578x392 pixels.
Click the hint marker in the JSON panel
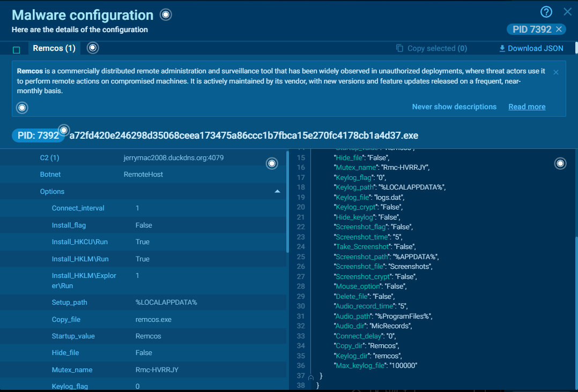tap(560, 163)
